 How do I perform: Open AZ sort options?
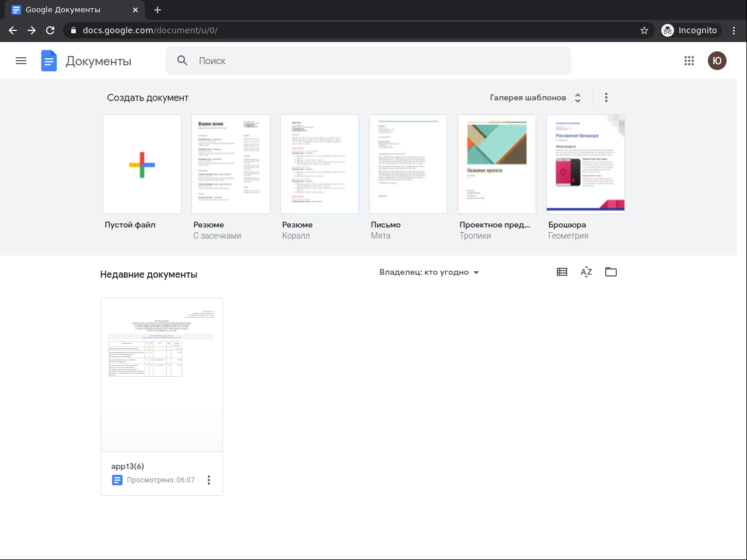pos(587,272)
